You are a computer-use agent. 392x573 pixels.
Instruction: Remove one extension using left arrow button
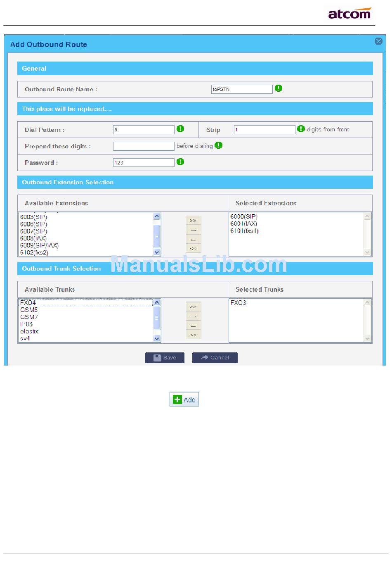193,240
